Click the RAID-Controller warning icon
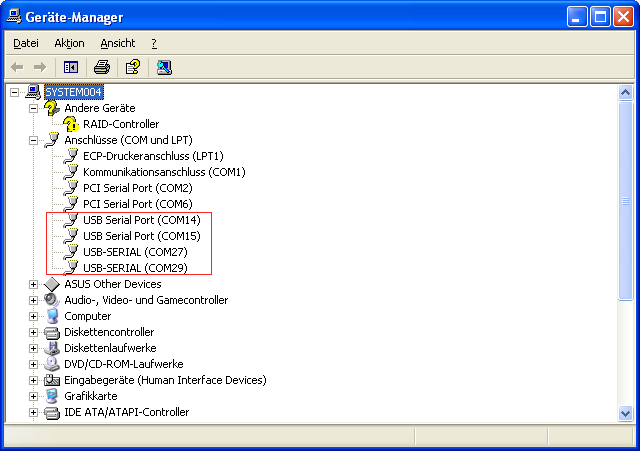 (71, 124)
